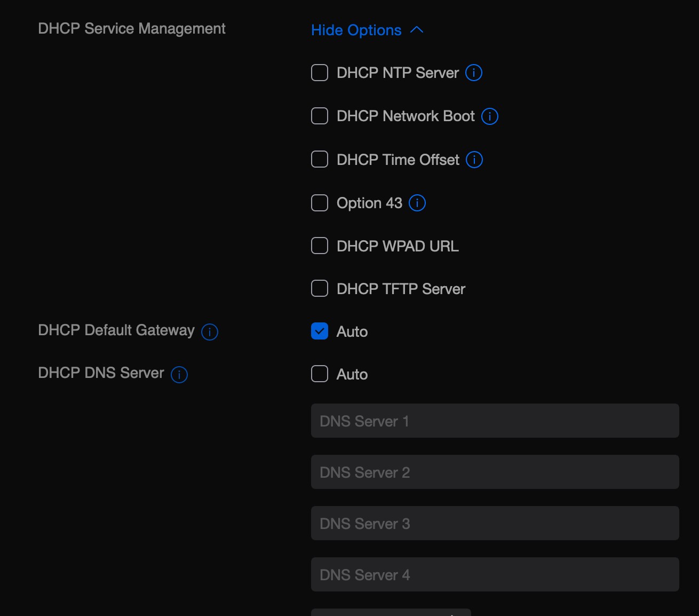Viewport: 699px width, 616px height.
Task: Enable the Option 43 checkbox
Action: click(x=320, y=203)
